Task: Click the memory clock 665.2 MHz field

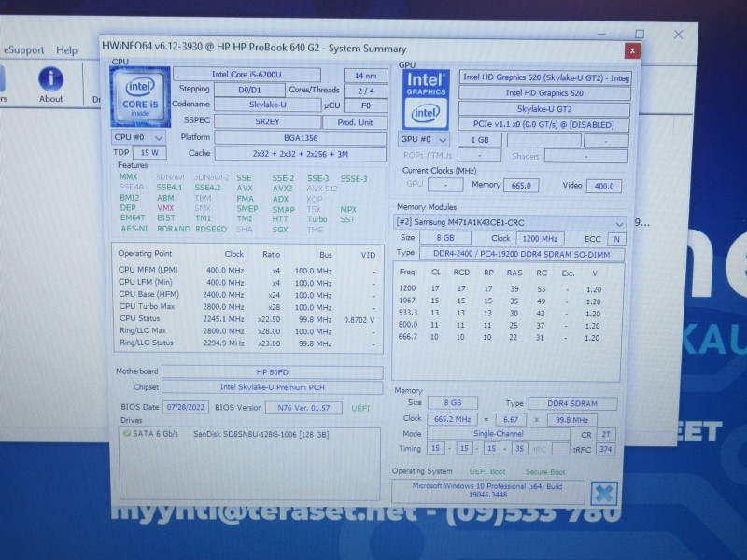Action: (452, 419)
